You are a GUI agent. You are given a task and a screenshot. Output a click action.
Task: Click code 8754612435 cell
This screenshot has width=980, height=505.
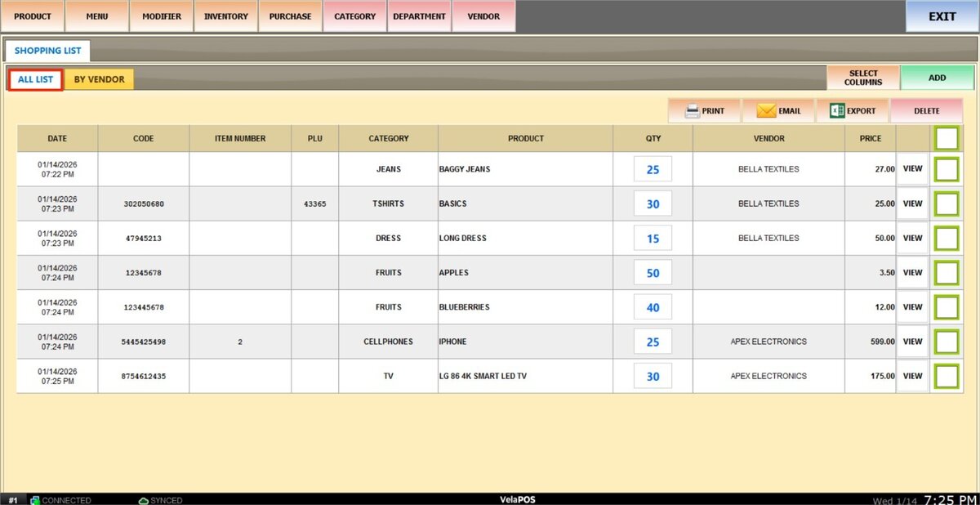click(x=144, y=376)
